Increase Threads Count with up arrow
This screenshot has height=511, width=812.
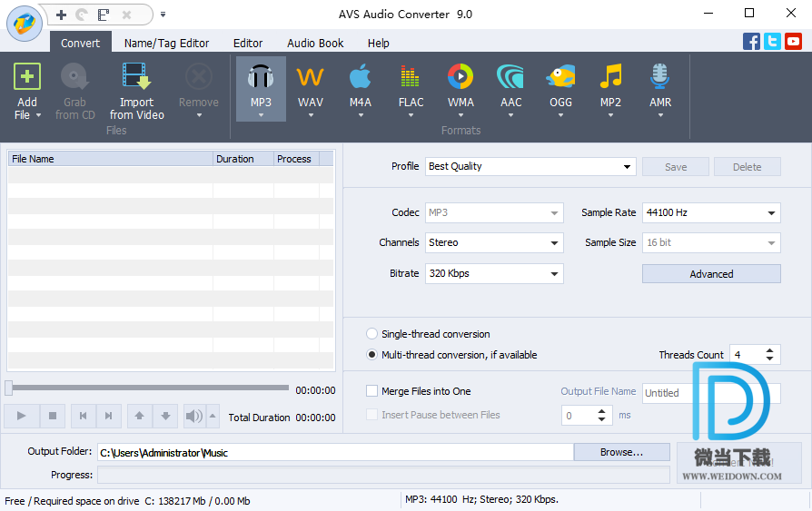[x=769, y=350]
